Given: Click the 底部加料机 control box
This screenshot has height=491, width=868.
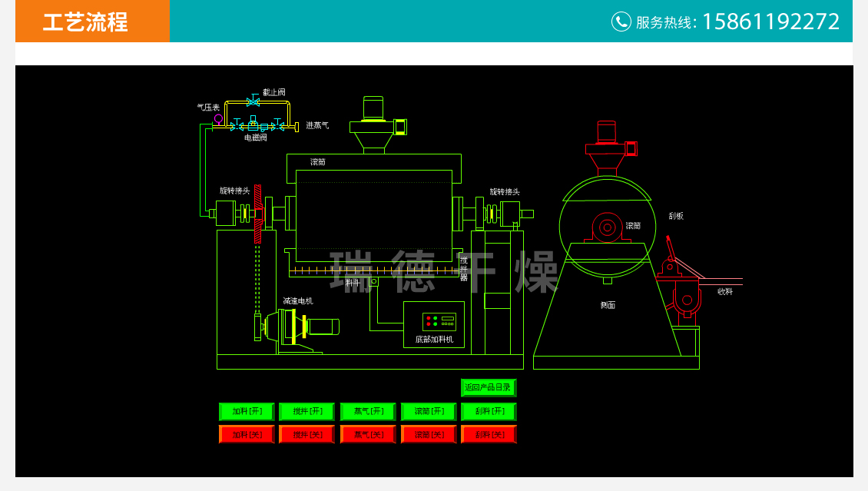Looking at the screenshot, I should [434, 324].
